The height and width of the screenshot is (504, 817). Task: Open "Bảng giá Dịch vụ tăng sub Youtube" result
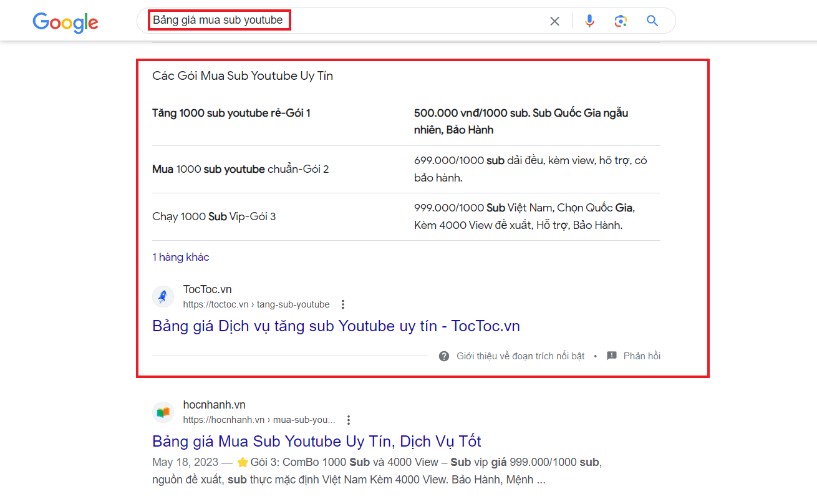[336, 326]
